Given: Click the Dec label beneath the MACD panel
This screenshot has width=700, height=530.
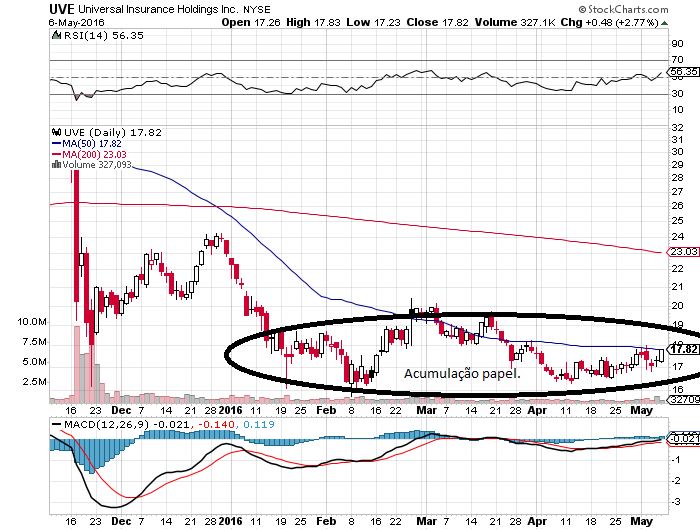Looking at the screenshot, I should point(121,521).
